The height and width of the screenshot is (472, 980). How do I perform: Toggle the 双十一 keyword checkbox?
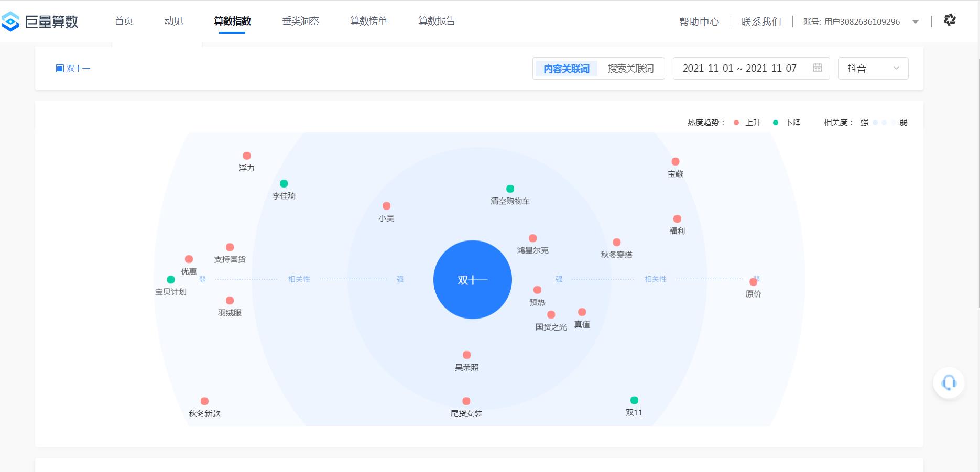[x=60, y=68]
